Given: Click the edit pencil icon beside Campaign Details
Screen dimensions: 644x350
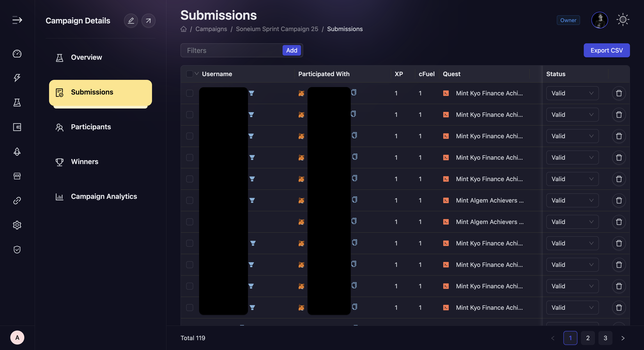Looking at the screenshot, I should (x=131, y=21).
